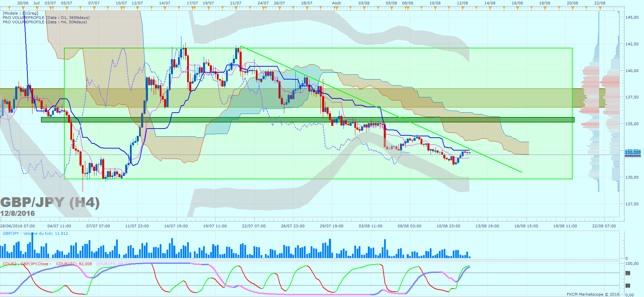Image resolution: width=644 pixels, height=297 pixels.
Task: Click the 08/08 03:00 time label
Action: [409, 226]
